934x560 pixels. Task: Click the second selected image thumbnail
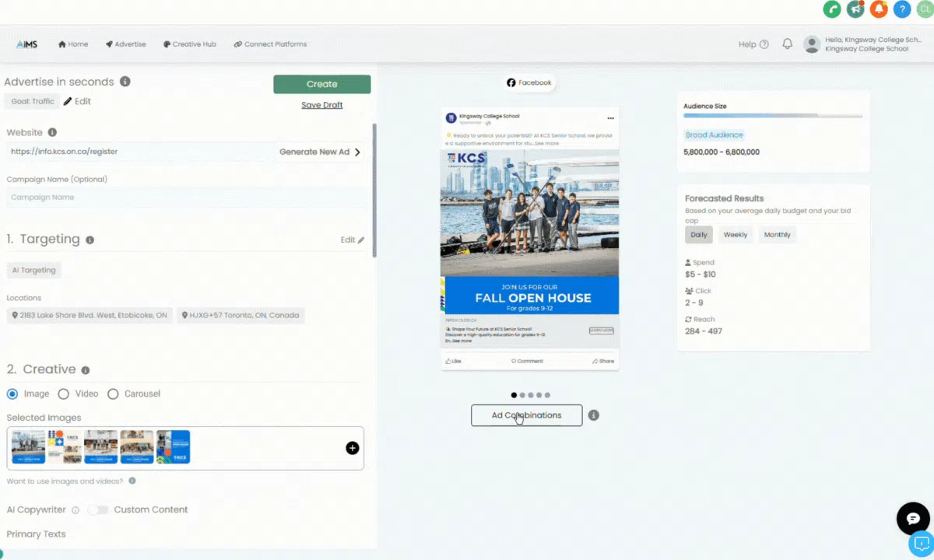(65, 446)
